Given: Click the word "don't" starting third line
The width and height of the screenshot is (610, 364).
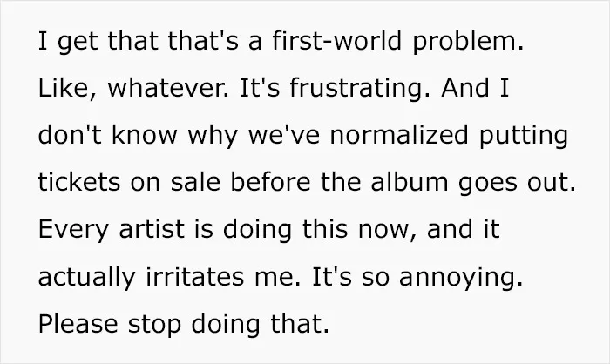Looking at the screenshot, I should [x=70, y=135].
